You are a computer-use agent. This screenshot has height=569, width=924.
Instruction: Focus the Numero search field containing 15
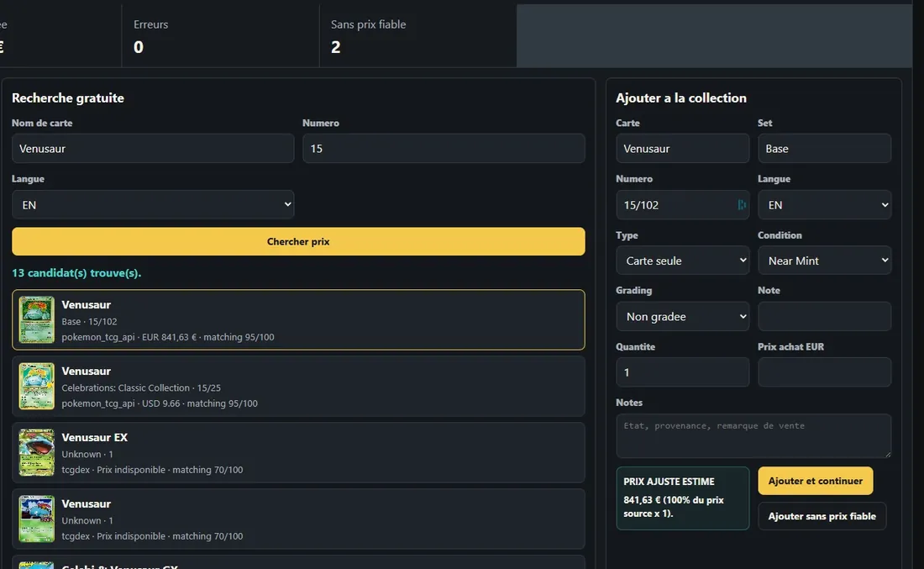[444, 148]
